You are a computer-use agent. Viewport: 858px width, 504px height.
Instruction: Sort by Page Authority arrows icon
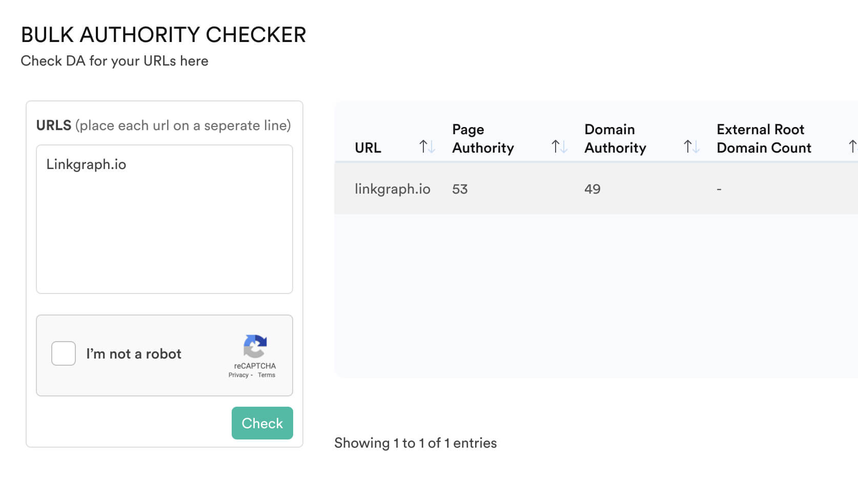559,147
